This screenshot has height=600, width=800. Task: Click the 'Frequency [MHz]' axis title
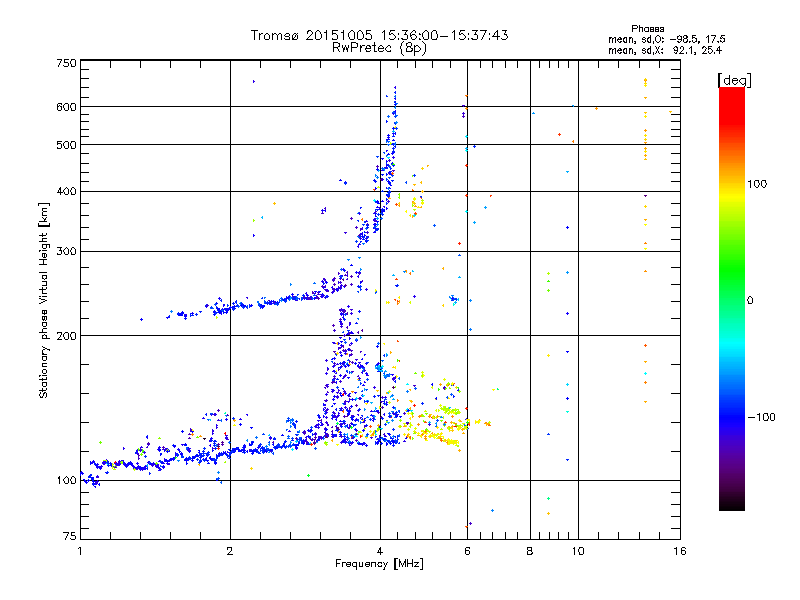tap(379, 564)
